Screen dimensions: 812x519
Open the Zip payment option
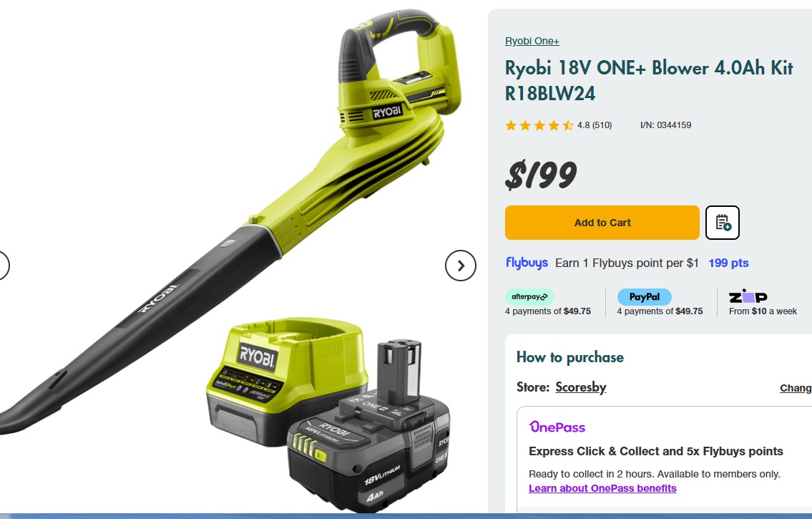coord(748,296)
